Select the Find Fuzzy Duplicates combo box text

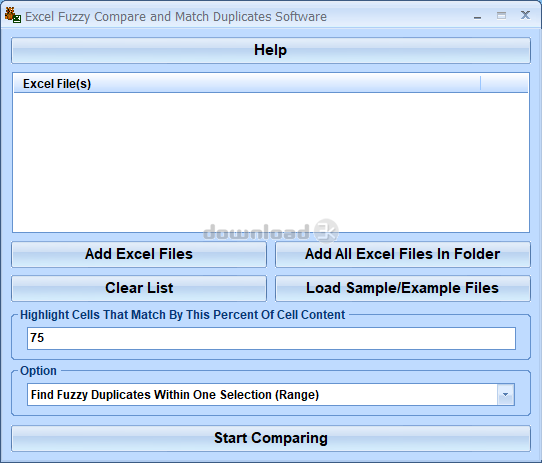click(175, 395)
